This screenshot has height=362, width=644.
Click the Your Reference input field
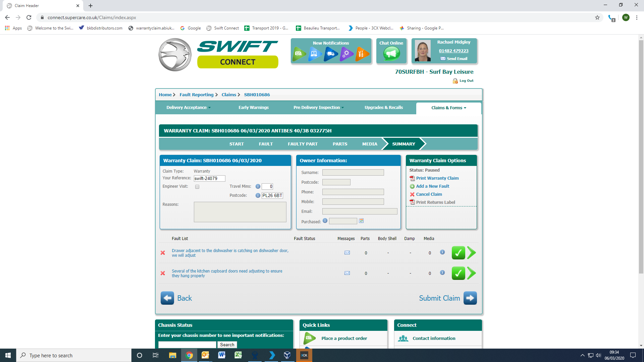[209, 179]
